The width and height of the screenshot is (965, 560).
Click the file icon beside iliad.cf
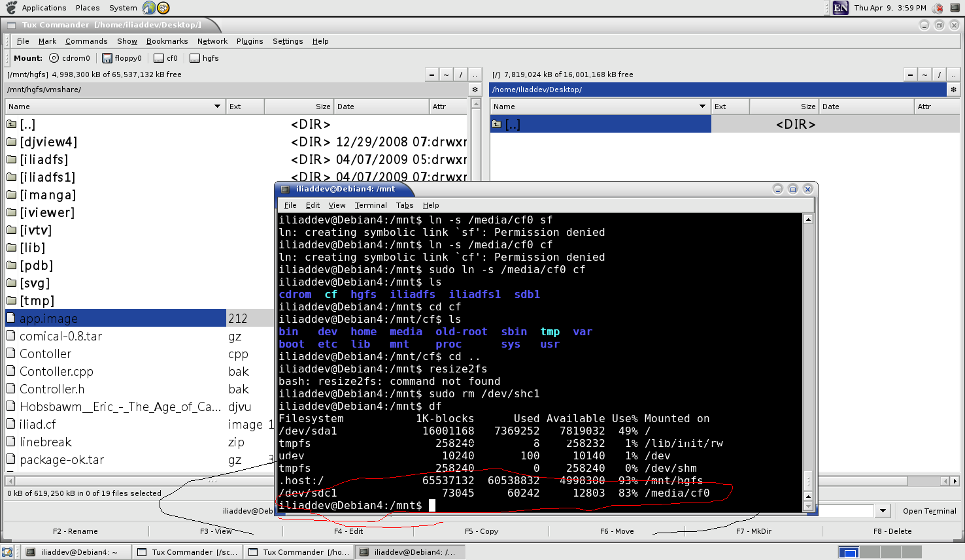click(11, 424)
